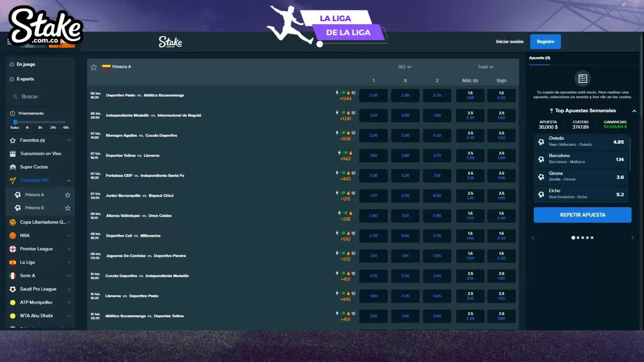Image resolution: width=644 pixels, height=362 pixels.
Task: Click ATP Montpellier tennis ball icon
Action: click(13, 303)
